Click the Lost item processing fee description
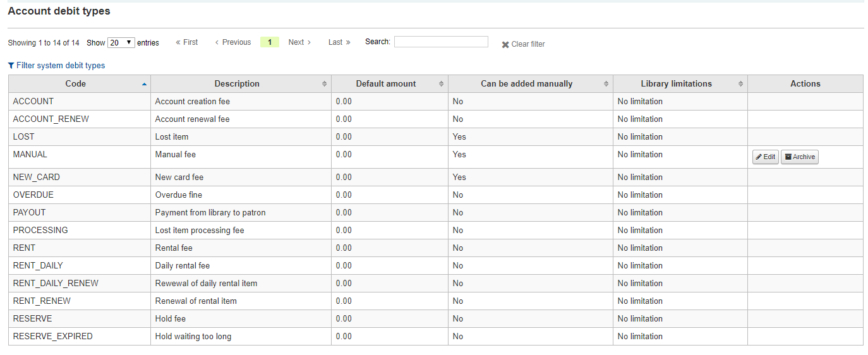868x355 pixels. [x=200, y=231]
